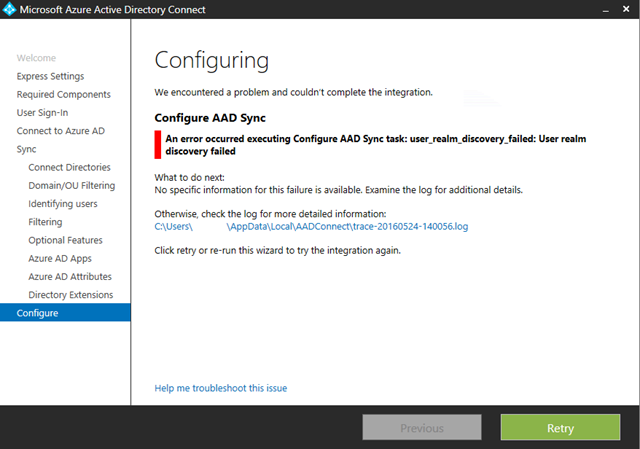Open Azure AD Apps sub-step
Viewport: 640px width, 449px height.
tap(60, 259)
